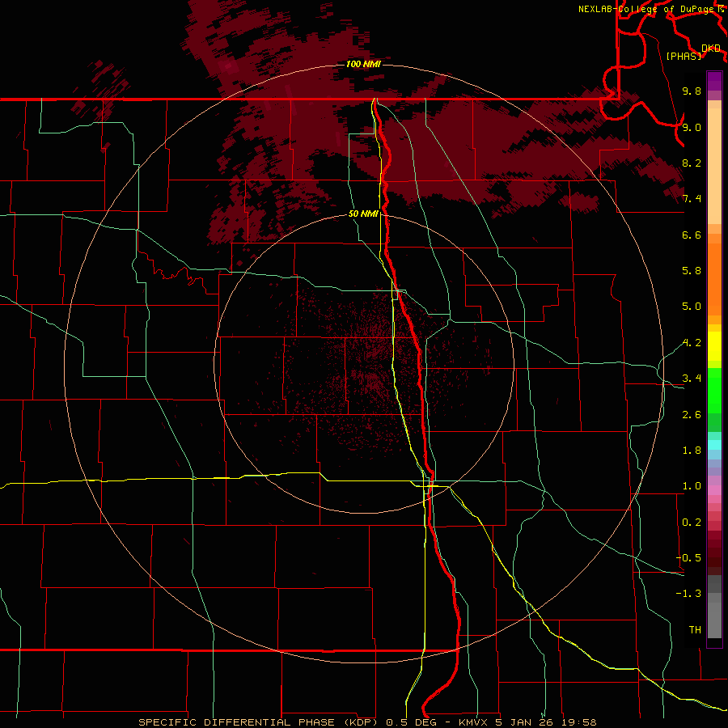Click the 8.2 scale value
The width and height of the screenshot is (728, 728).
tap(692, 163)
